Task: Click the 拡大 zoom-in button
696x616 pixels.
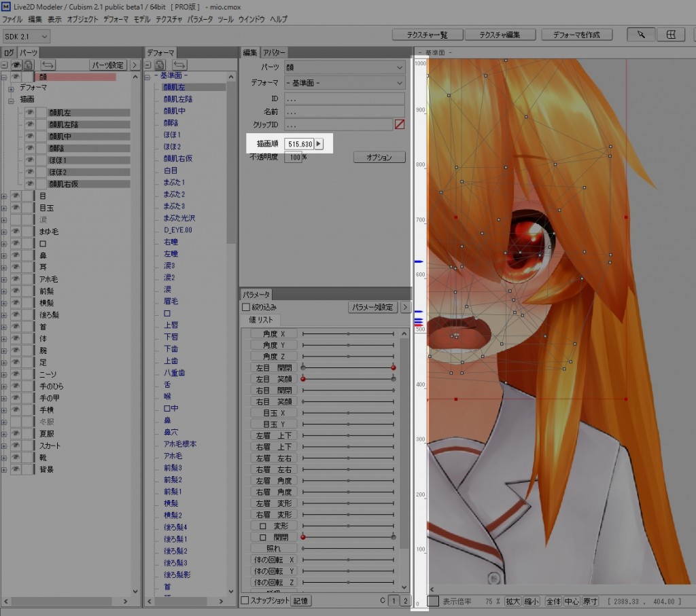Action: tap(512, 601)
